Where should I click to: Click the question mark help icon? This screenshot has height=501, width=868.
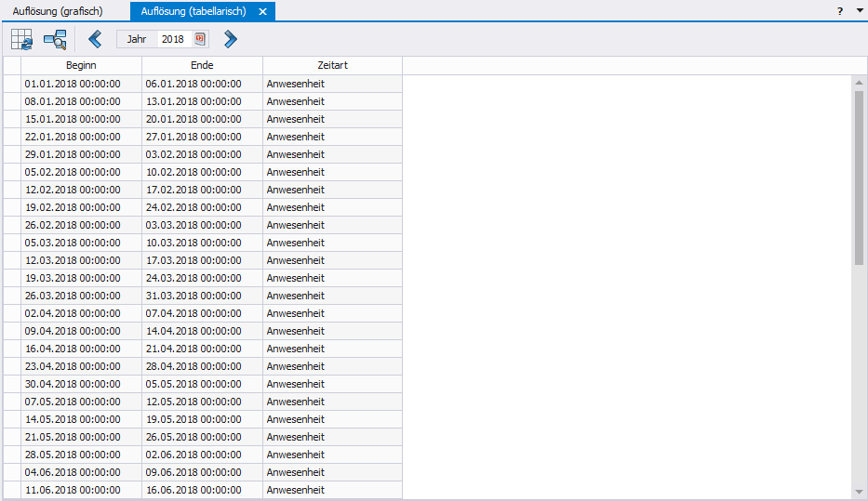tap(840, 11)
